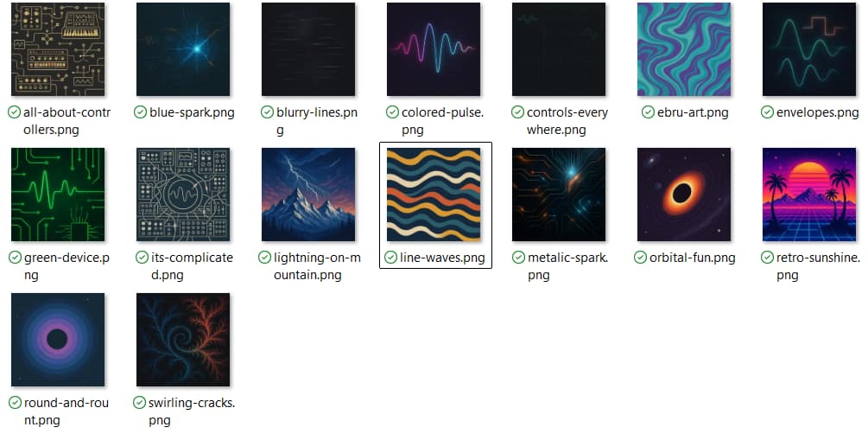
Task: Click the sync checkmark beside blue-spark.png
Action: pos(140,112)
